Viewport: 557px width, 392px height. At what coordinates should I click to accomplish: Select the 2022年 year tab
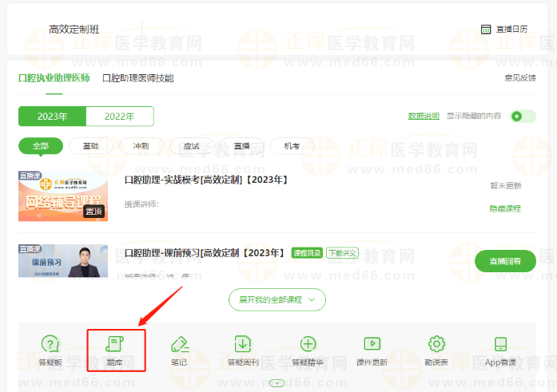coord(119,117)
